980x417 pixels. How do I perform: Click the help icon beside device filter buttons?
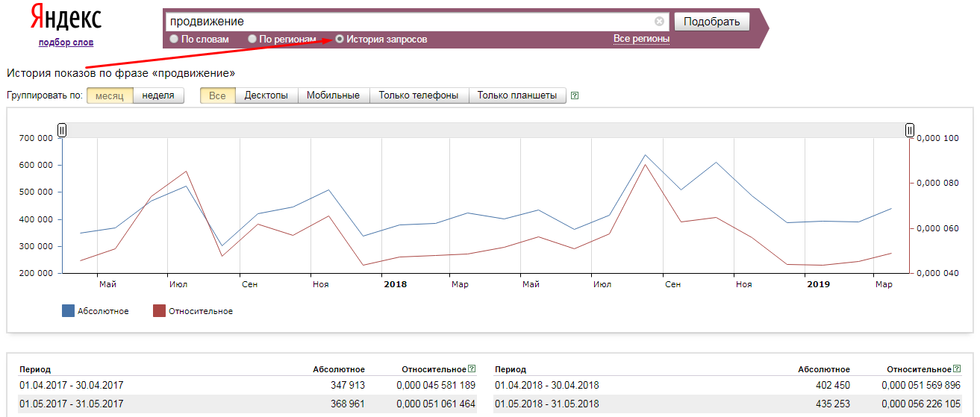coord(575,95)
